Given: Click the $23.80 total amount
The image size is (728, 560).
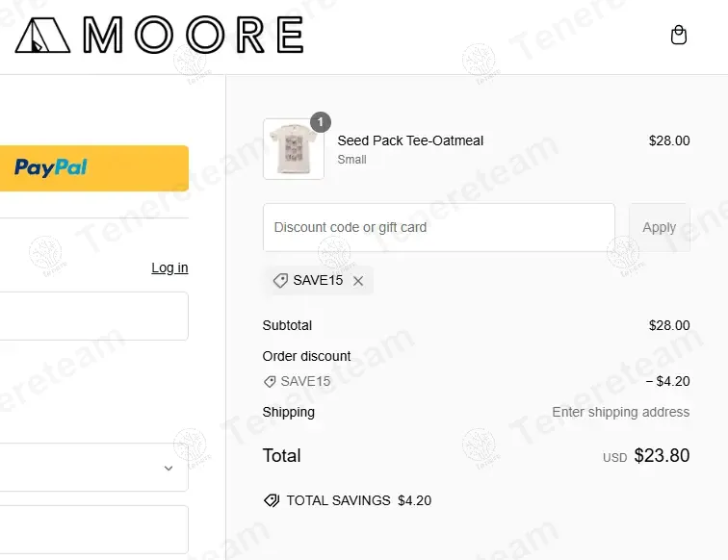Looking at the screenshot, I should 662,456.
